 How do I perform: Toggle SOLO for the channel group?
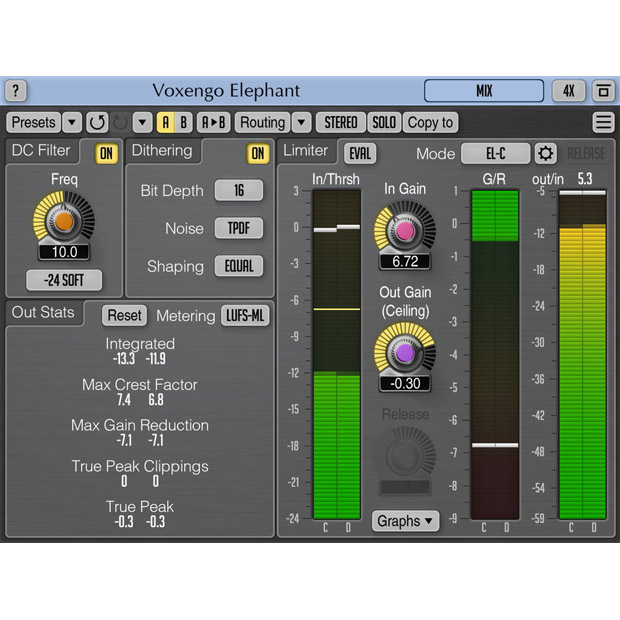click(384, 122)
